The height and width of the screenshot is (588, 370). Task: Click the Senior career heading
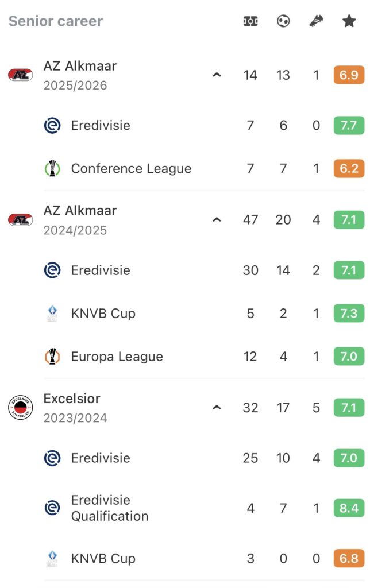56,21
